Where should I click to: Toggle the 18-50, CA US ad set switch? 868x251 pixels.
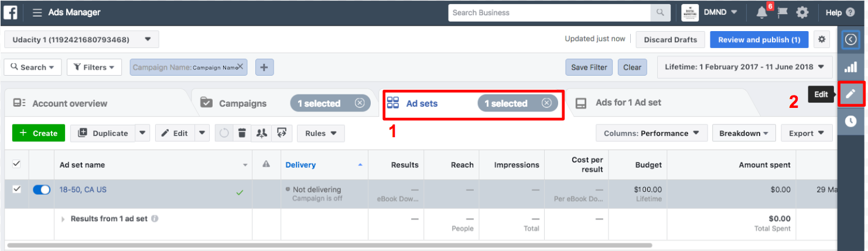[x=42, y=189]
